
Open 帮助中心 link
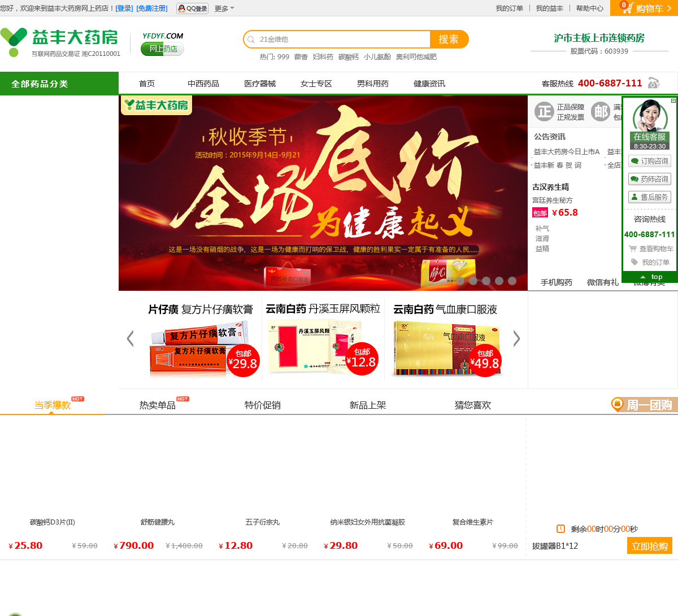590,8
